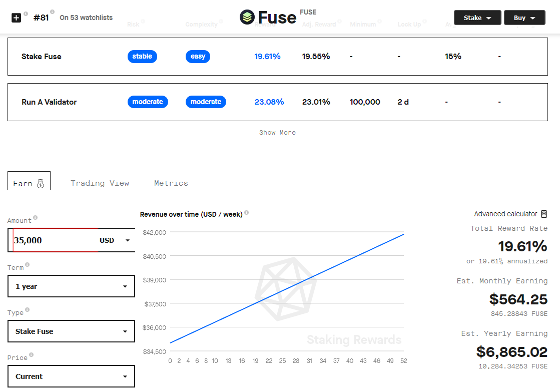Click the Show More link
The height and width of the screenshot is (392, 560).
278,133
